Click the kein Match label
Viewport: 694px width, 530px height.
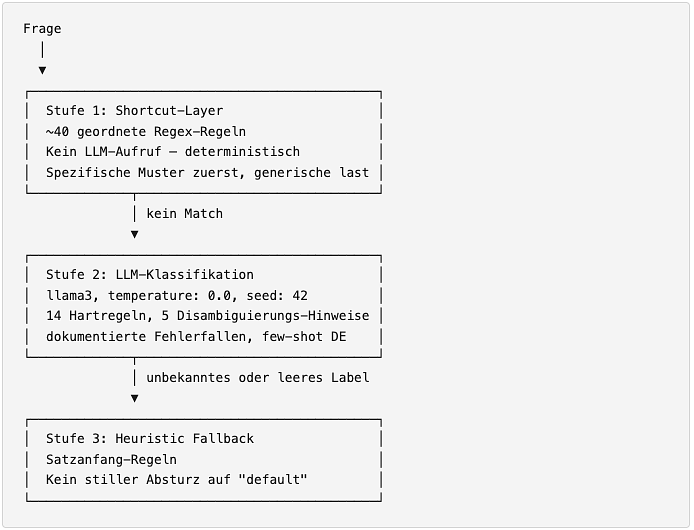click(185, 213)
